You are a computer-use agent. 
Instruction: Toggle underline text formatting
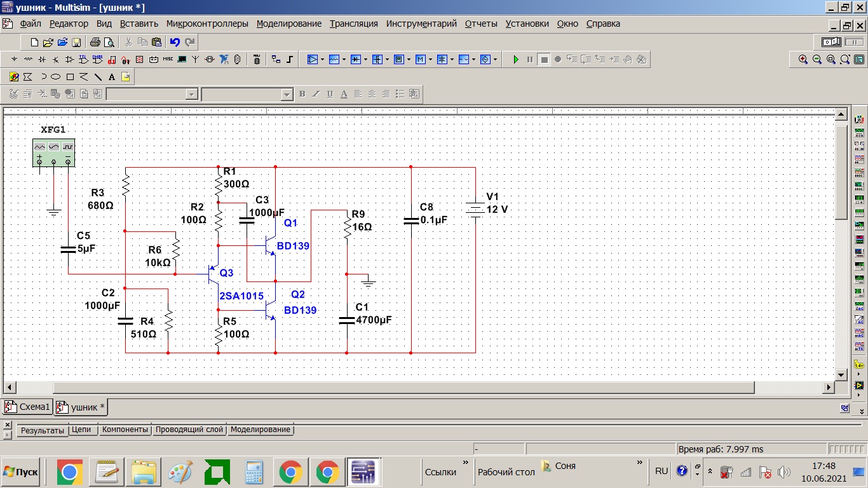click(330, 94)
